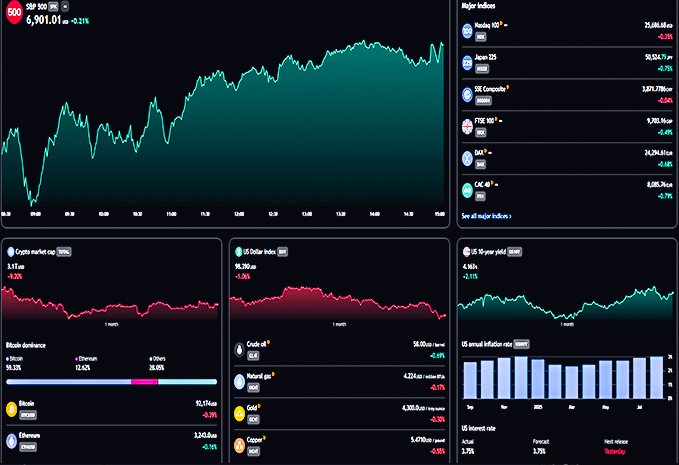Click the Copper commodity icon

point(238,443)
